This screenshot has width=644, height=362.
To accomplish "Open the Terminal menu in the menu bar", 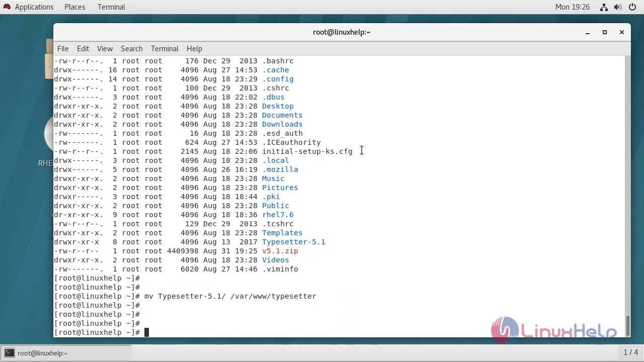I will [165, 49].
